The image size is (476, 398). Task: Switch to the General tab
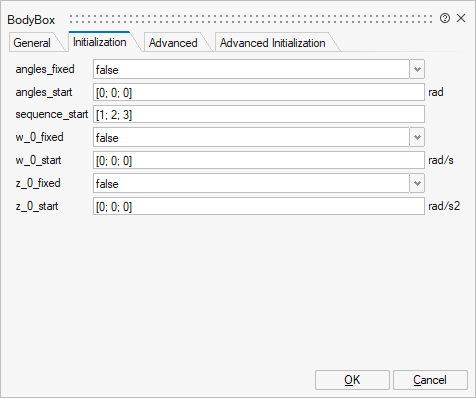32,43
